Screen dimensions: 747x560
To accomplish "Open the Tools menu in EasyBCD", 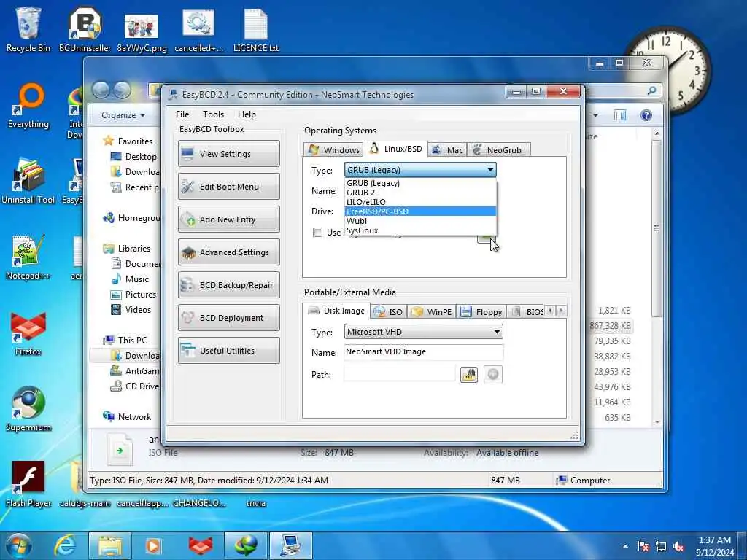I will 213,114.
